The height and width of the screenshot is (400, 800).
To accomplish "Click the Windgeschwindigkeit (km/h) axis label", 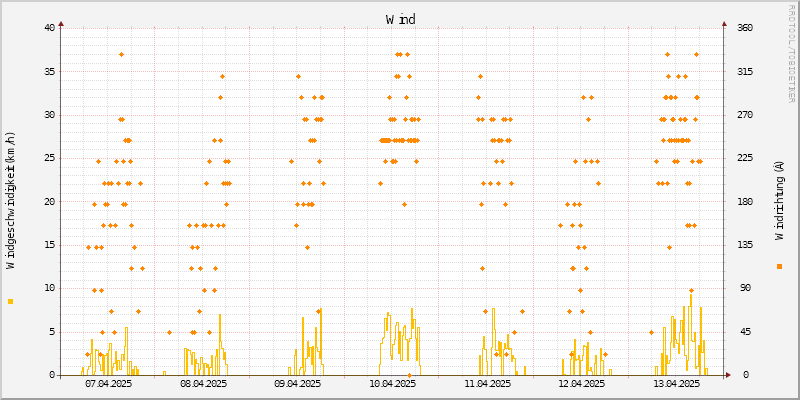I will pos(11,201).
